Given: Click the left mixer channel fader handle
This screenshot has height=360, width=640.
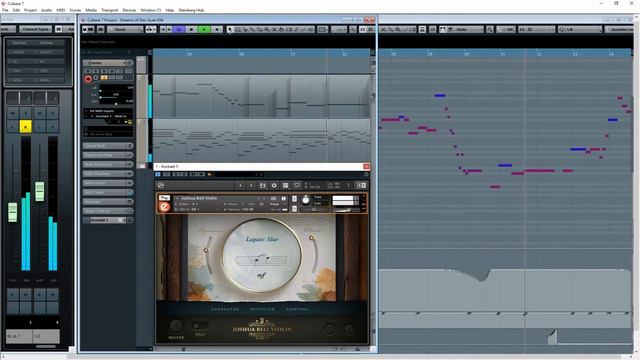Looking at the screenshot, I should pyautogui.click(x=13, y=212).
